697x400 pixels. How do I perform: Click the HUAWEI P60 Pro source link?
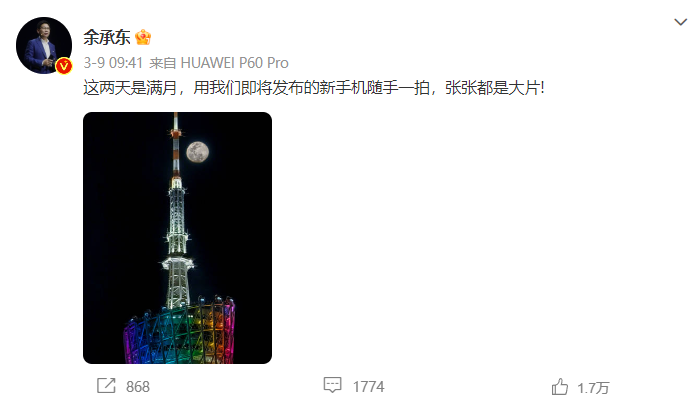(x=234, y=63)
